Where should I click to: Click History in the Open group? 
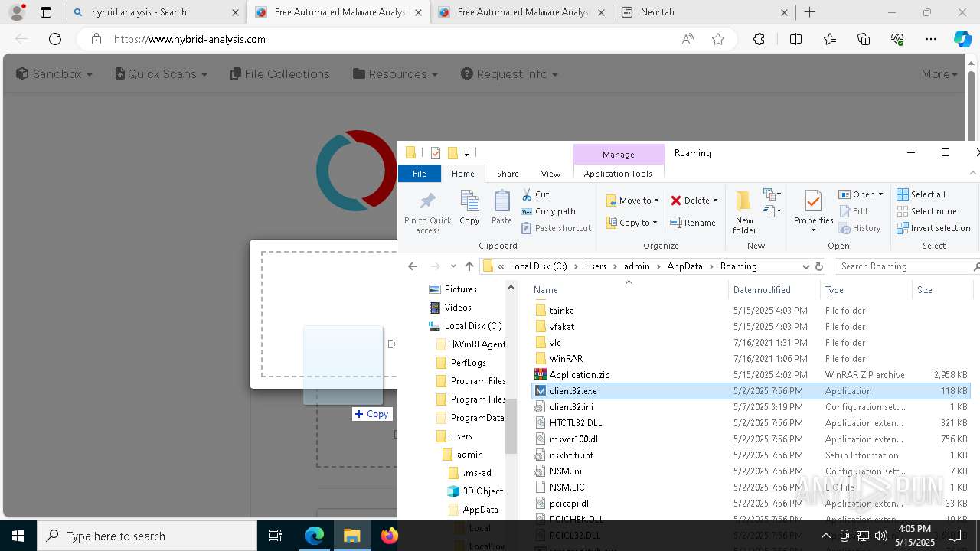pyautogui.click(x=860, y=228)
